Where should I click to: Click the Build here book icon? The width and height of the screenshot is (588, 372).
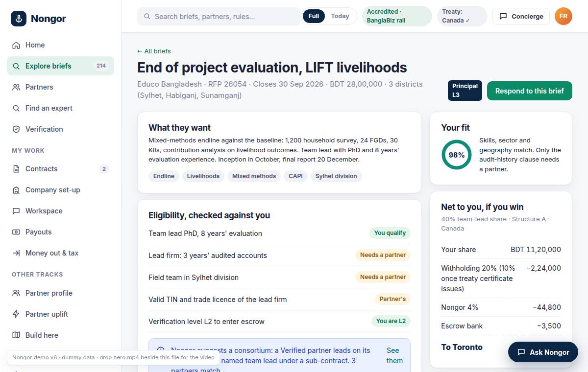tap(16, 335)
